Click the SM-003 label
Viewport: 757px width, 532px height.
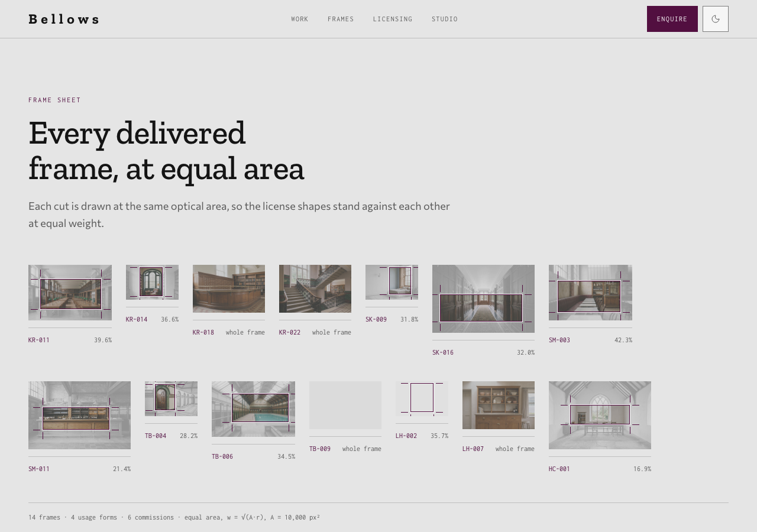(559, 340)
